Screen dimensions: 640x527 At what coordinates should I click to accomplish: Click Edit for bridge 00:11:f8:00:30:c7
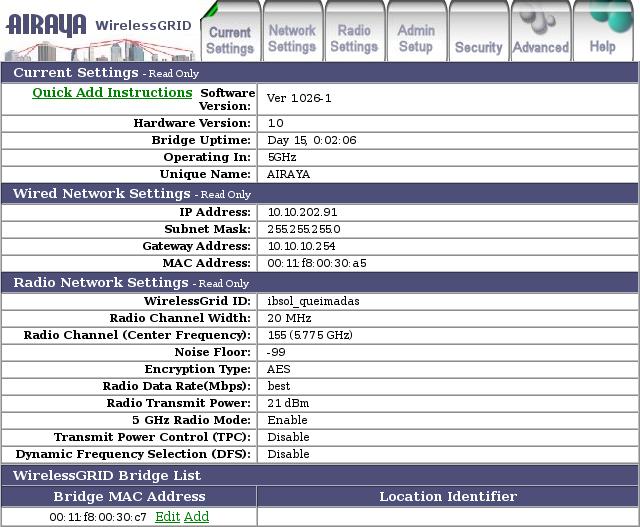click(x=167, y=517)
